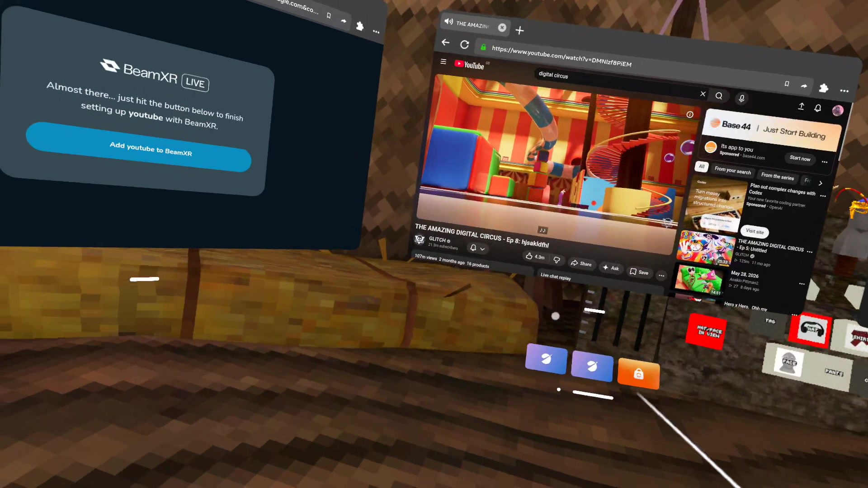Open YouTube notifications bell in header

point(818,108)
